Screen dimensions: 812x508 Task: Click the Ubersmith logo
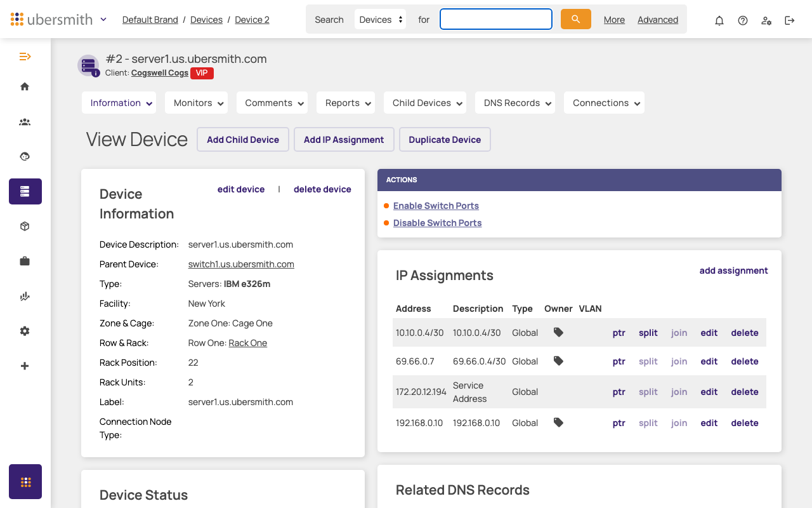[x=52, y=19]
